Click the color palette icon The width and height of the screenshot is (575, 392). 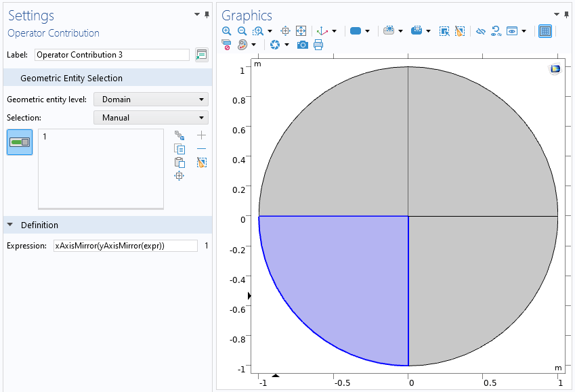(x=242, y=45)
